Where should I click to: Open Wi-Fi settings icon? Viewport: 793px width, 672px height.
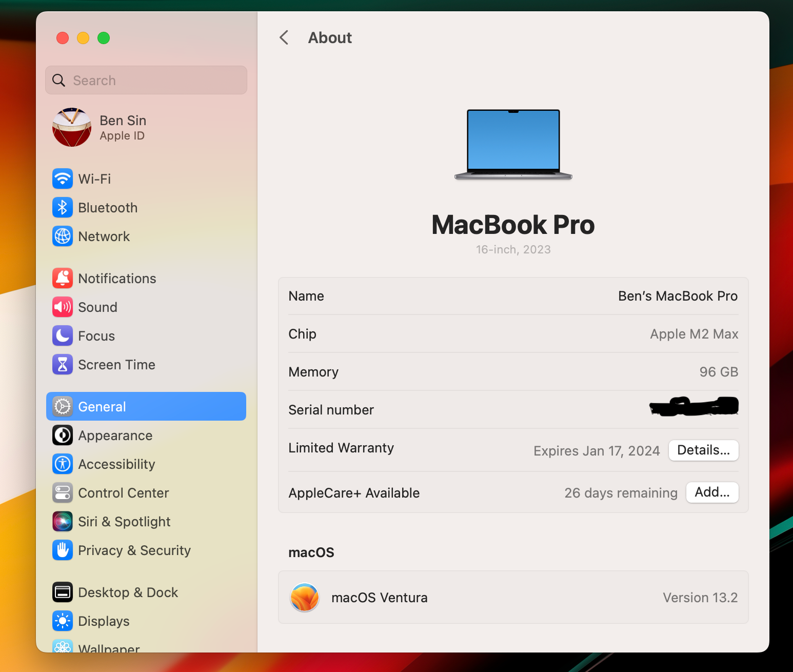(63, 179)
